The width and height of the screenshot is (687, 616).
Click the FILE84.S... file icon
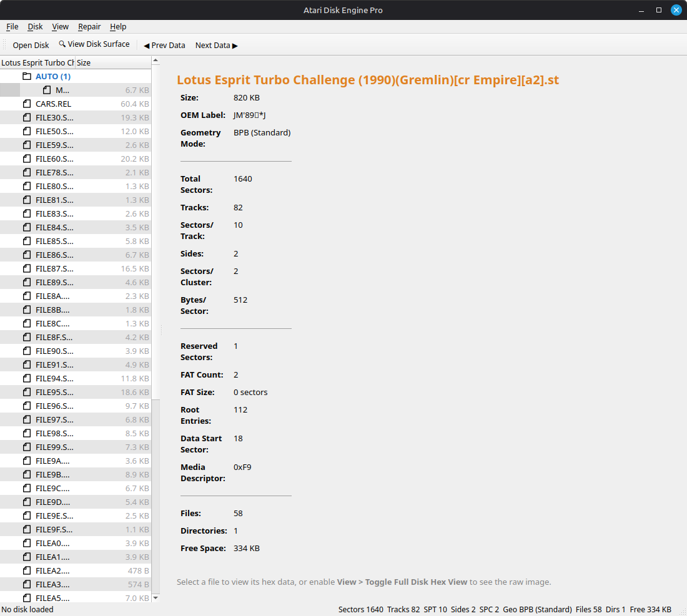point(27,227)
